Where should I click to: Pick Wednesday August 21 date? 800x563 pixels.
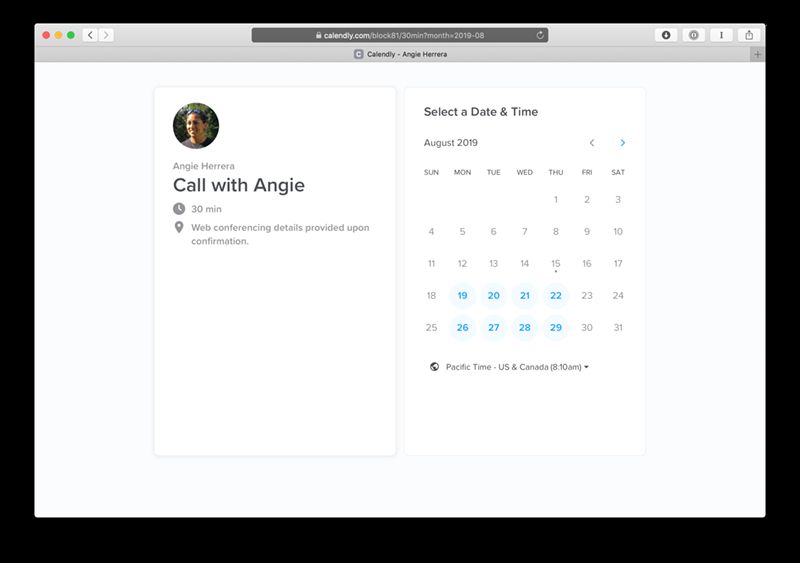[x=524, y=296]
